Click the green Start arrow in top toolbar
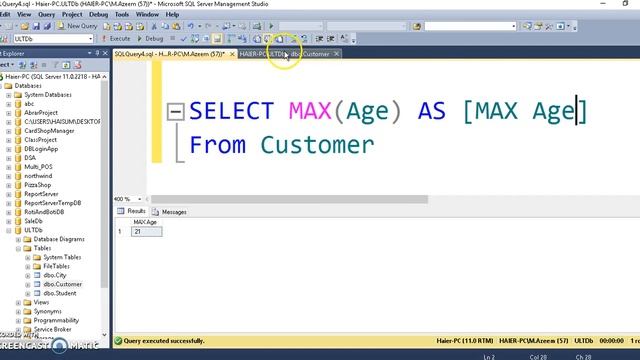This screenshot has height=360, width=640. (x=271, y=27)
